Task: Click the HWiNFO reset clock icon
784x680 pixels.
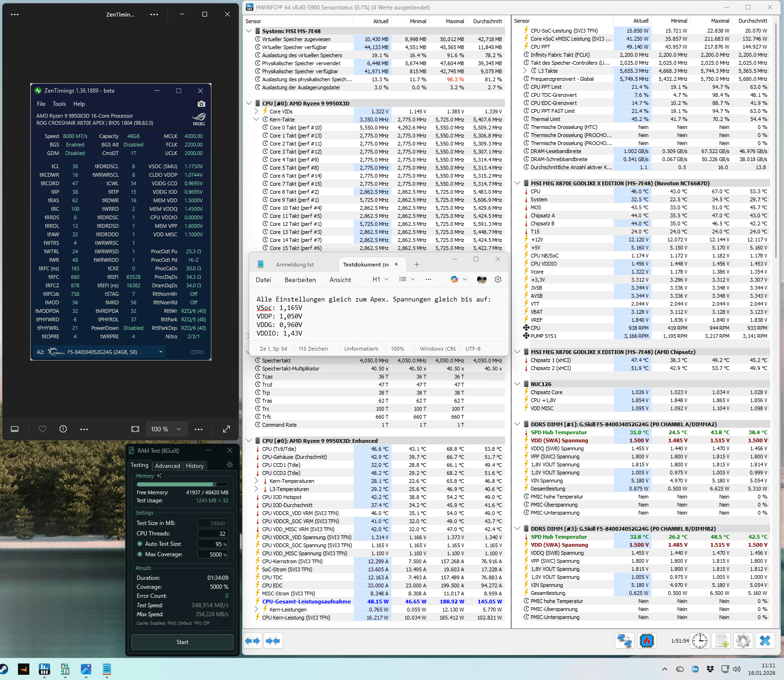Action: tap(699, 641)
